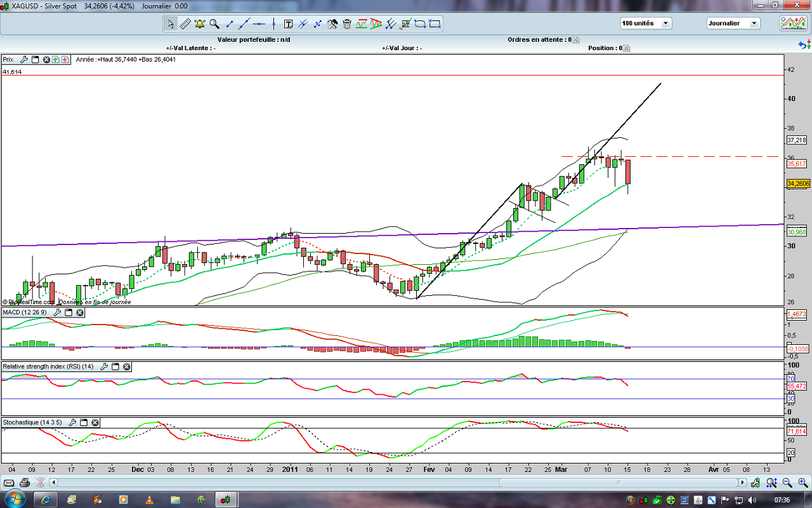812x508 pixels.
Task: Open VLC media player from taskbar
Action: [149, 499]
